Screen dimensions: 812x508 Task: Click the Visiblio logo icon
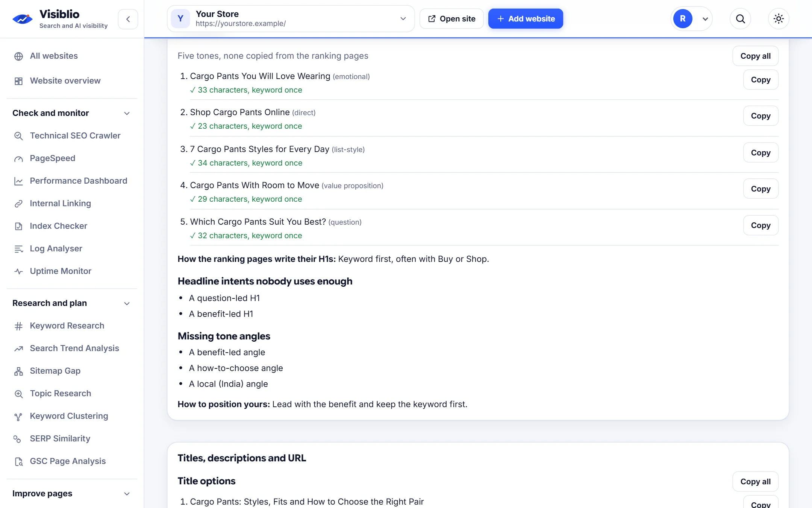pyautogui.click(x=23, y=19)
